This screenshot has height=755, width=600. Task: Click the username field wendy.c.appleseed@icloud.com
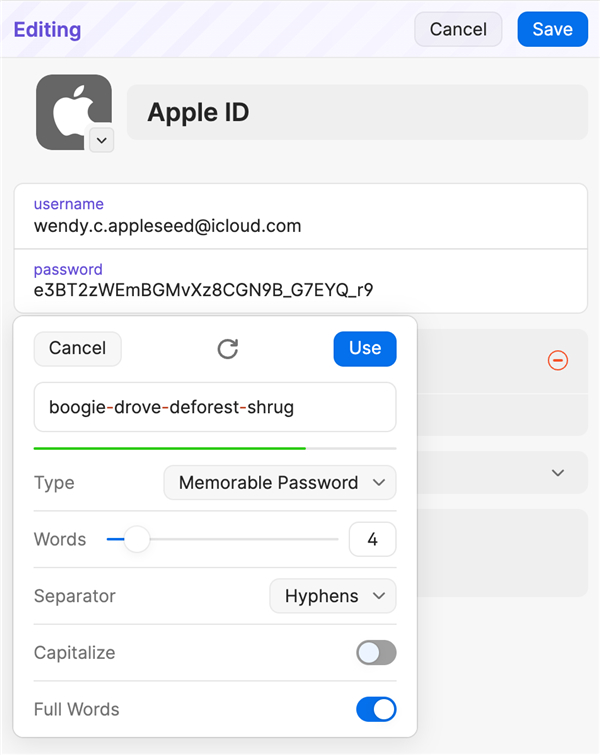(301, 216)
